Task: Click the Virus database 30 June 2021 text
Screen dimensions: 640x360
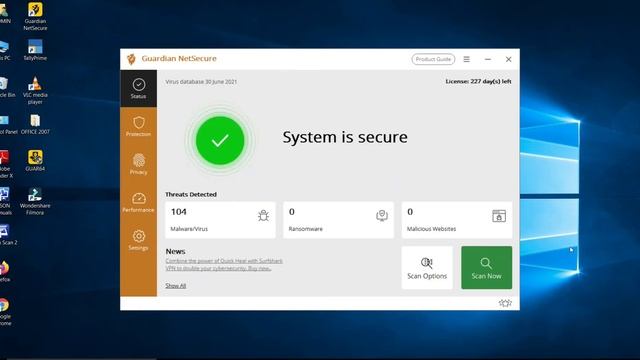Action: pos(201,82)
